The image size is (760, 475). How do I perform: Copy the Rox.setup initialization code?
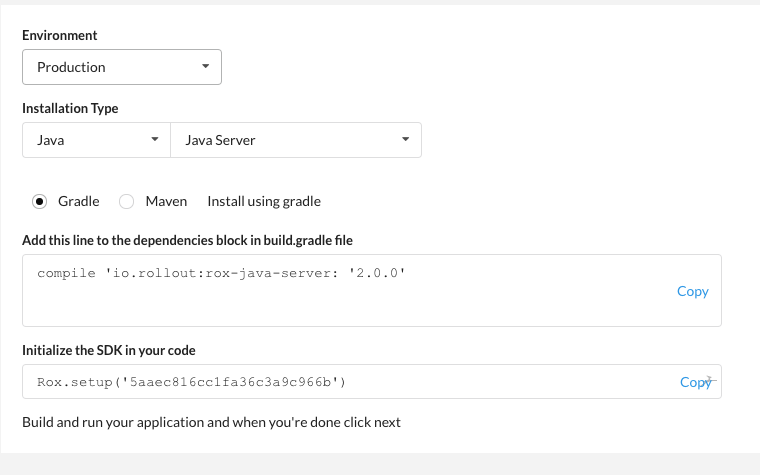(696, 382)
